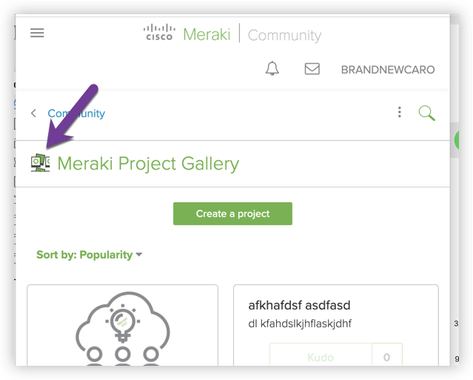The height and width of the screenshot is (380, 473).
Task: Click the green search magnifier icon
Action: (x=427, y=113)
